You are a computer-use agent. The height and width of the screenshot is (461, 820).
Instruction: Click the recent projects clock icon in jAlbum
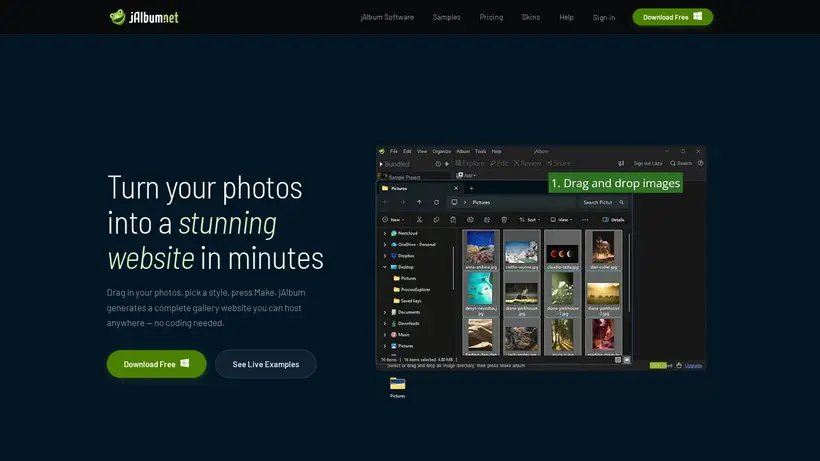tap(438, 164)
